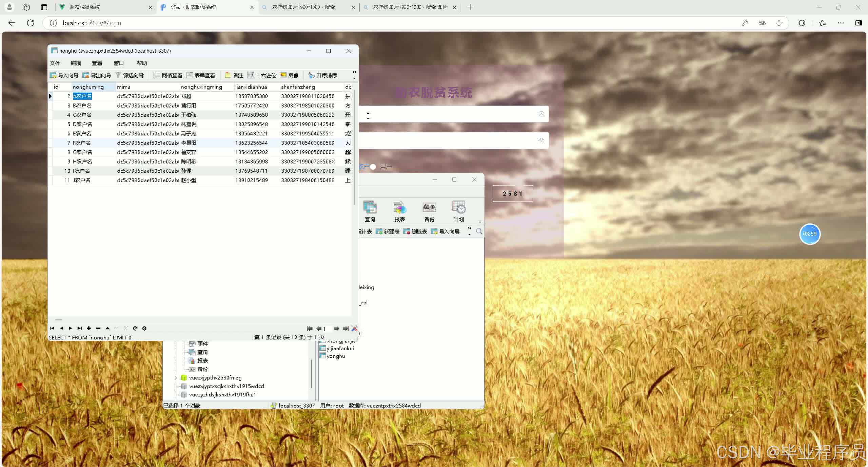
Task: Open the 筛选向导 filter wizard
Action: pos(130,75)
